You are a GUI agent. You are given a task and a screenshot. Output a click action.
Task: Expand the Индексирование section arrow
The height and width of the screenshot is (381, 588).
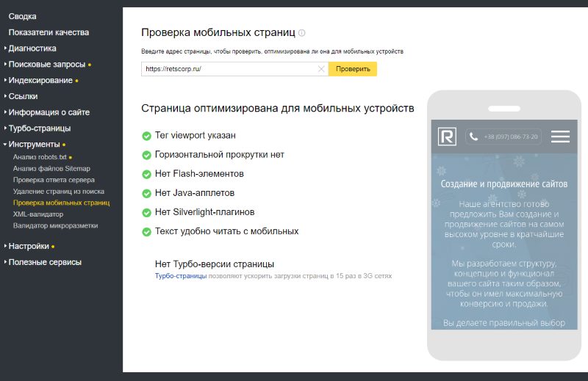point(5,80)
